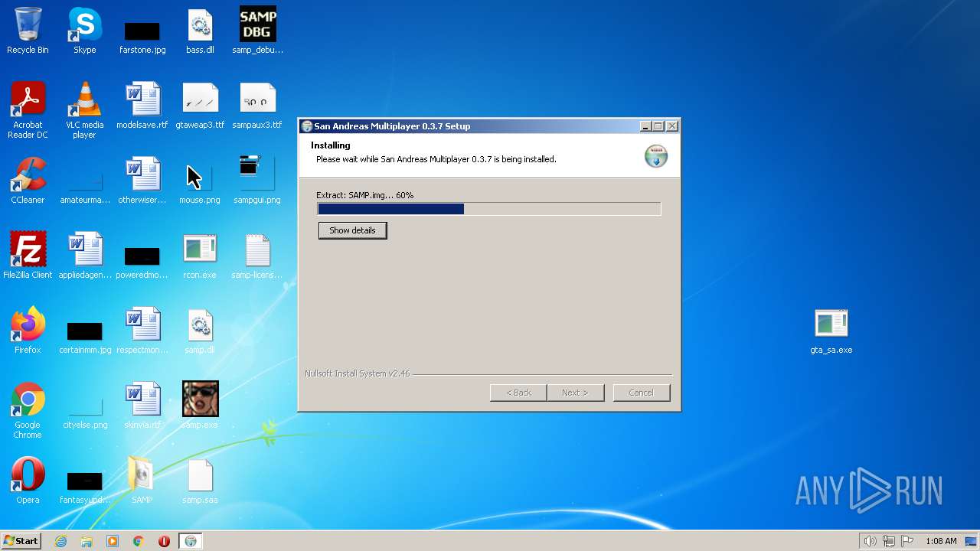Viewport: 980px width, 551px height.
Task: Open the Opera desktop shortcut
Action: 28,481
